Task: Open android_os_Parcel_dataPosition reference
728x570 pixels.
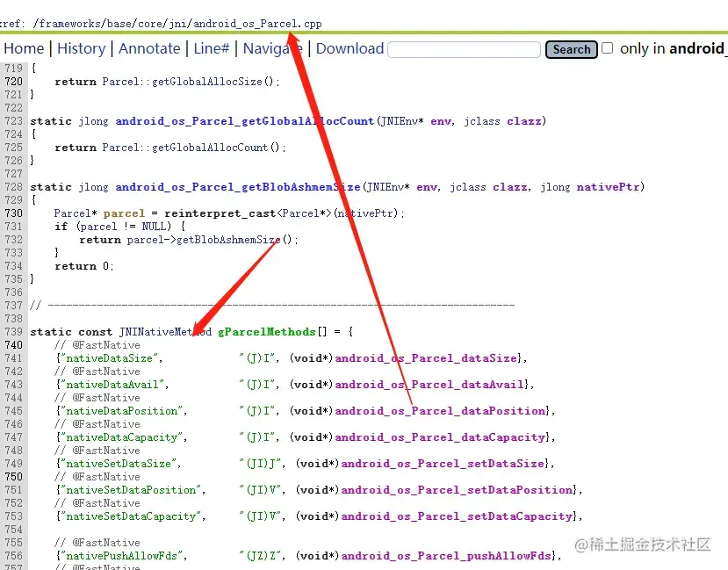Action: click(440, 411)
